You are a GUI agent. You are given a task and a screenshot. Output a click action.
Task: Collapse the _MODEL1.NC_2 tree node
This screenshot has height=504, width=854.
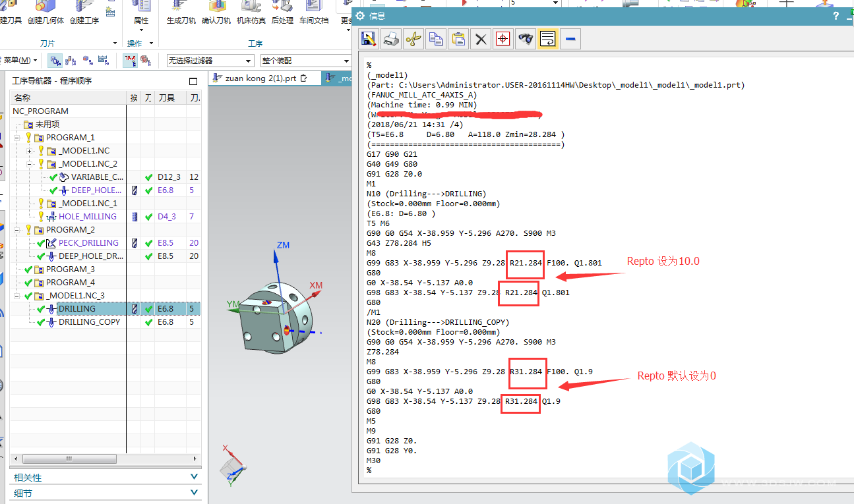[x=30, y=164]
